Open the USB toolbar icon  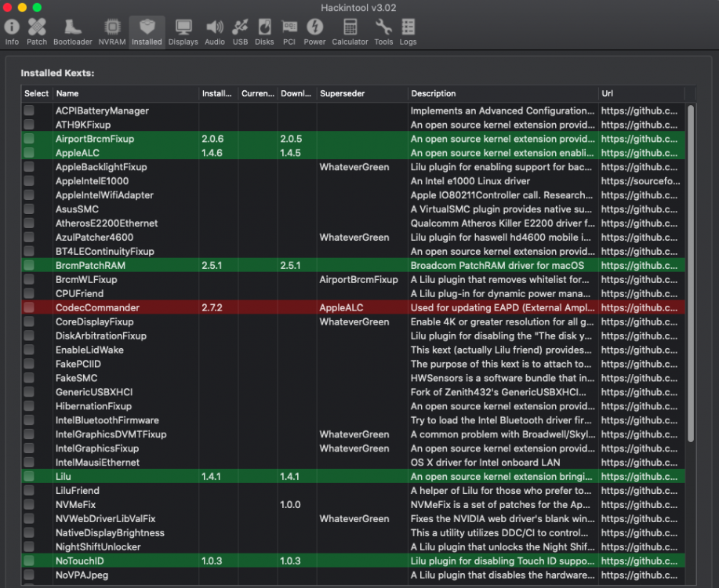tap(240, 31)
